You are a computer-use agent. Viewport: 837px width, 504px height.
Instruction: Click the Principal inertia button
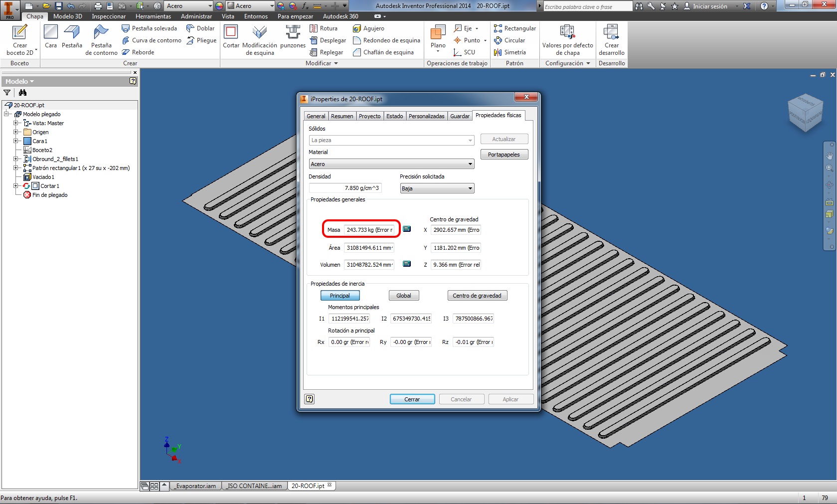pos(340,296)
